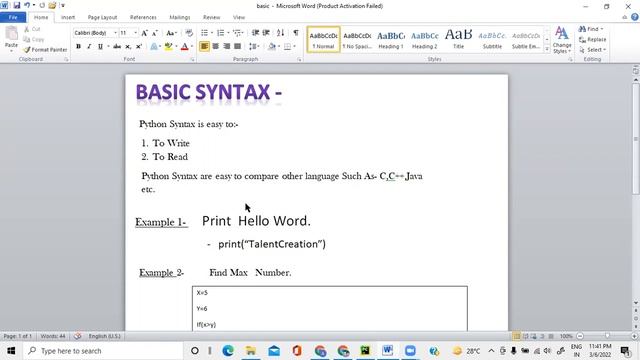
Task: Click the Undo icon in Quick Access
Action: tap(27, 5)
